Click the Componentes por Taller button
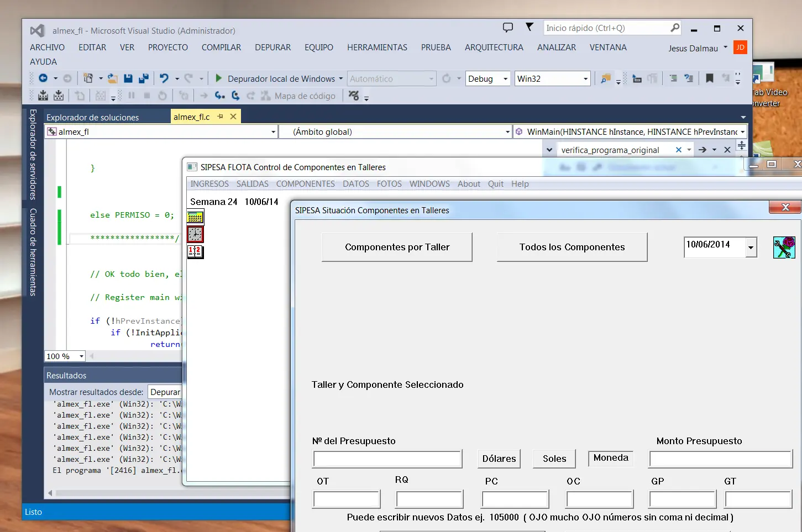 (x=397, y=247)
